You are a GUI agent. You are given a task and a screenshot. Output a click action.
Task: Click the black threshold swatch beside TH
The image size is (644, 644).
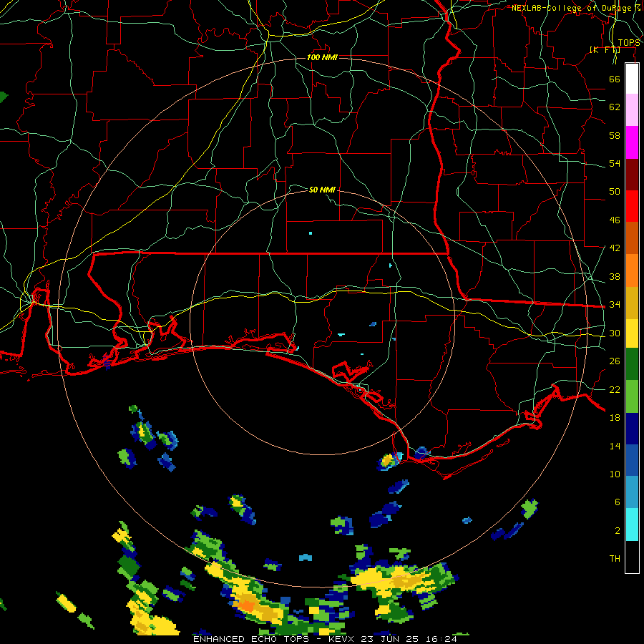pos(632,557)
